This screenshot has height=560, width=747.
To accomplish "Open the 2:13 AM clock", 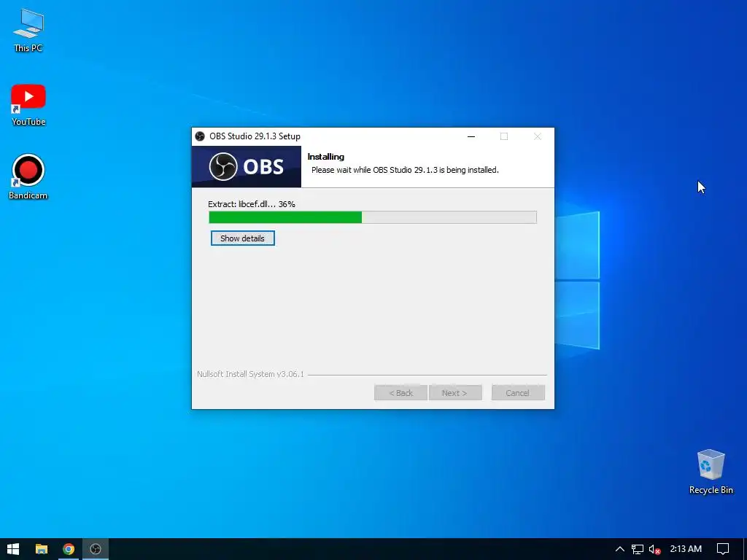I will pyautogui.click(x=686, y=549).
